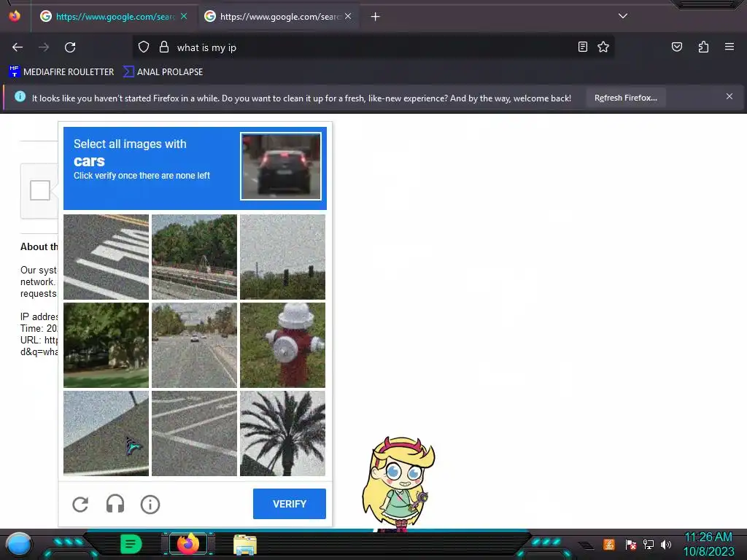Image resolution: width=747 pixels, height=560 pixels.
Task: Click the forward navigation arrow
Action: coord(44,47)
